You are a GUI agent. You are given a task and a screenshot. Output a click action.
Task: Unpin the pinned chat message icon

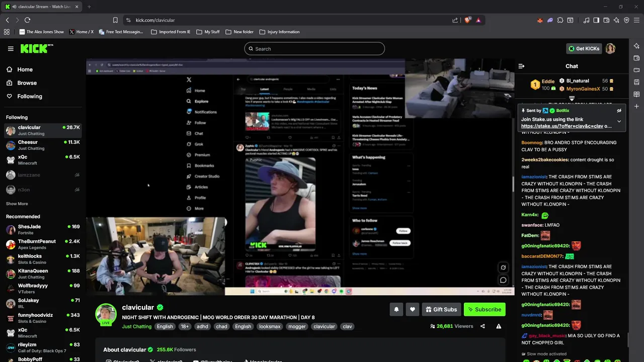[x=619, y=111]
